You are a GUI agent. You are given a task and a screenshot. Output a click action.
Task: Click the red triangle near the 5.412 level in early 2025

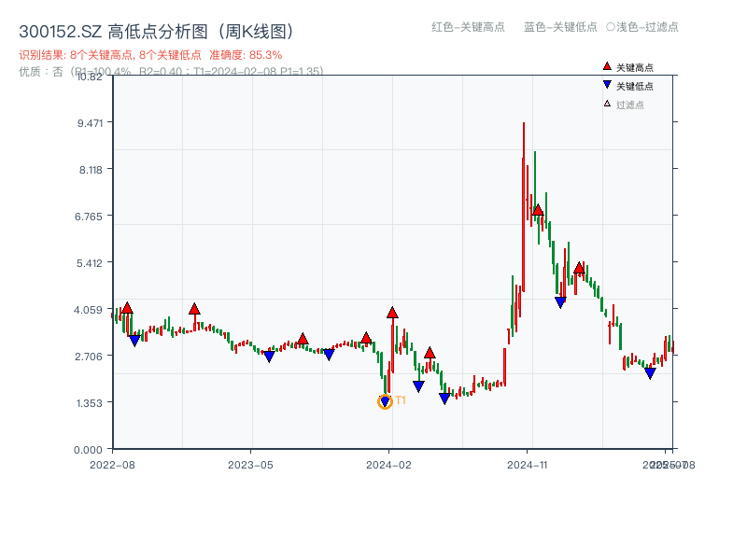581,269
